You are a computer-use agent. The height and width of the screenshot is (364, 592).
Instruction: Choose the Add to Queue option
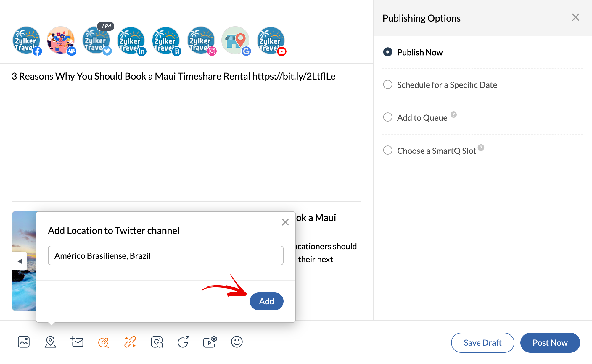388,117
